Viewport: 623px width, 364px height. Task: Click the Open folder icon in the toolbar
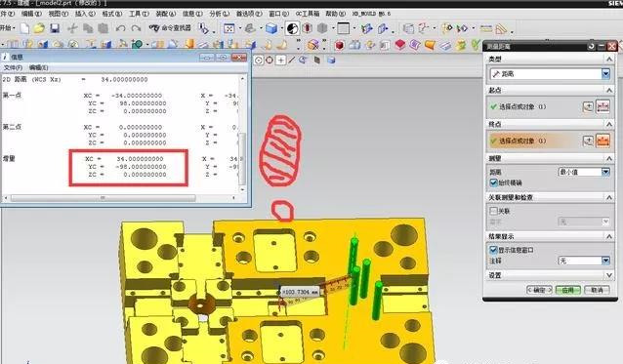pos(39,28)
